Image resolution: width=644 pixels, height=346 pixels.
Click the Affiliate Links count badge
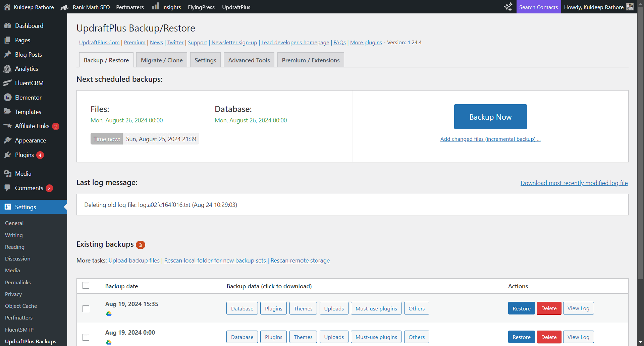pos(56,126)
